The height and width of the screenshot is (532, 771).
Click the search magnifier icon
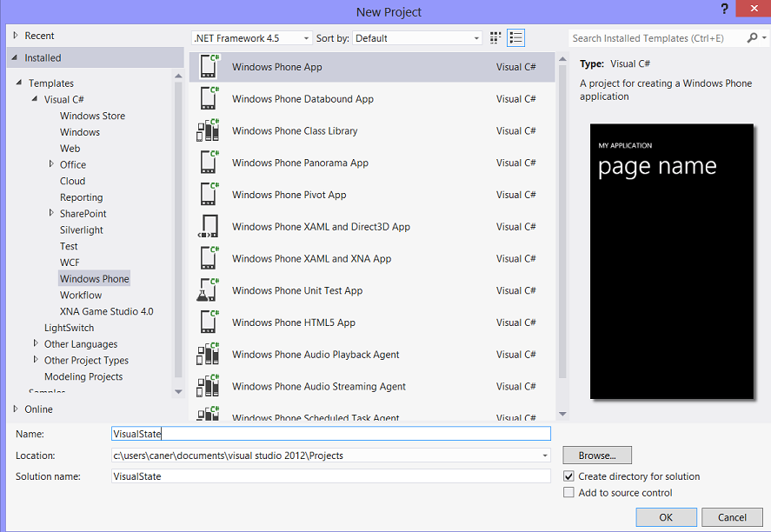coord(752,38)
